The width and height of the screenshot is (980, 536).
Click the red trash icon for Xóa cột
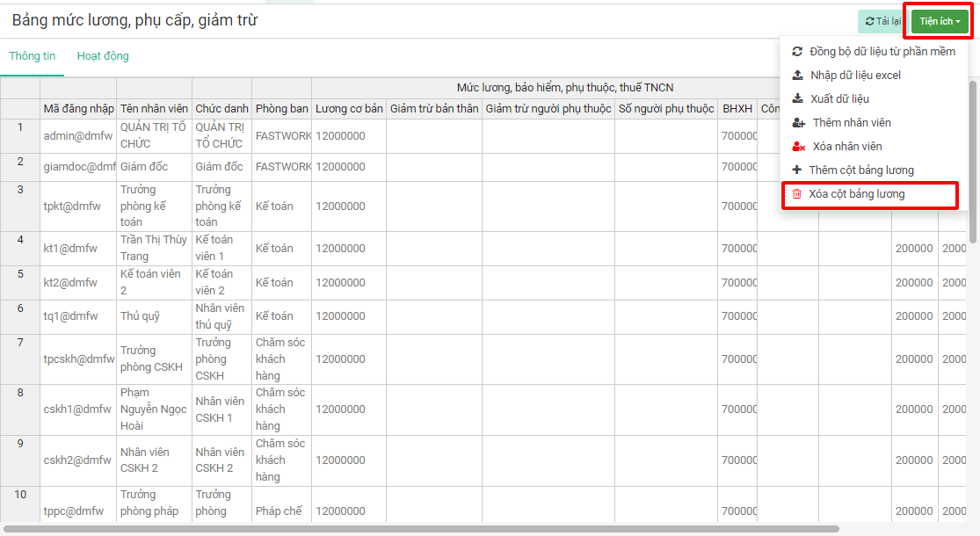tap(797, 194)
